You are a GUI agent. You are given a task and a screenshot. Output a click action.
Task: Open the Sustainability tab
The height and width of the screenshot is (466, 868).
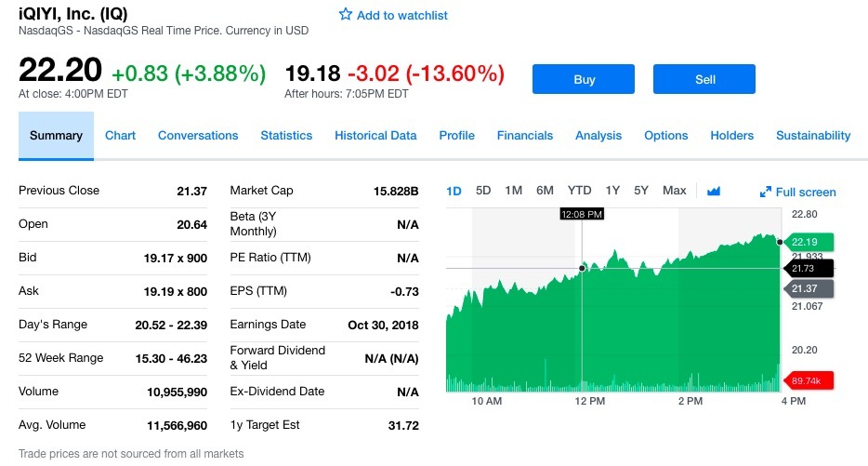pyautogui.click(x=813, y=136)
